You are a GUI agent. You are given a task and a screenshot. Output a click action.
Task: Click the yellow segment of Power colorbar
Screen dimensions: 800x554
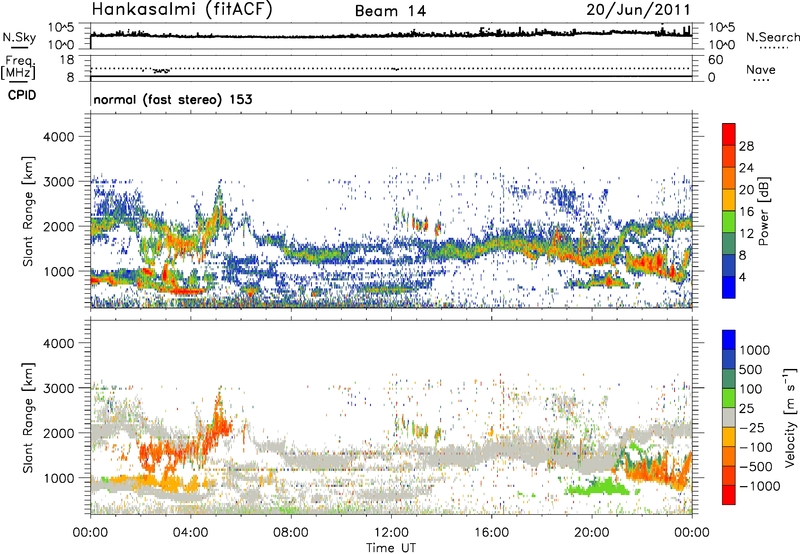click(x=729, y=200)
